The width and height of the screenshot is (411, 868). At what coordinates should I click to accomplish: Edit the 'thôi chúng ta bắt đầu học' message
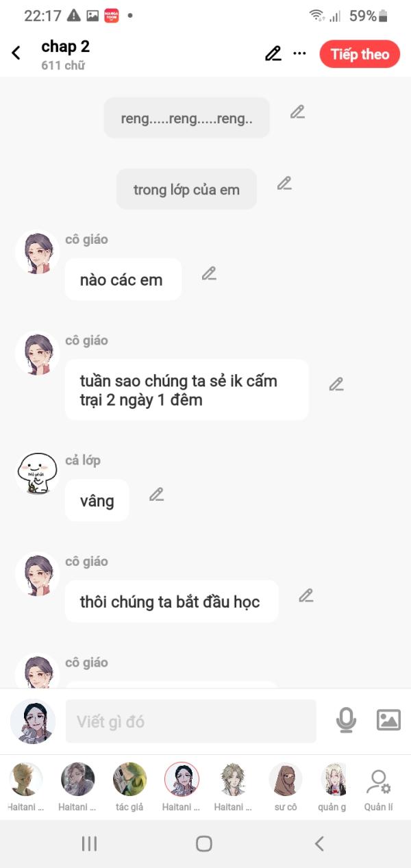[306, 595]
